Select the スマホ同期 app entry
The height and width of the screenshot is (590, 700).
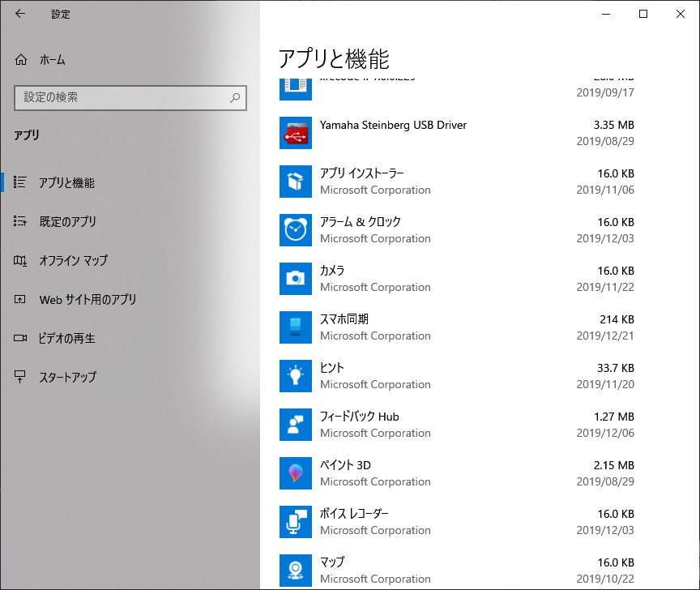point(457,327)
